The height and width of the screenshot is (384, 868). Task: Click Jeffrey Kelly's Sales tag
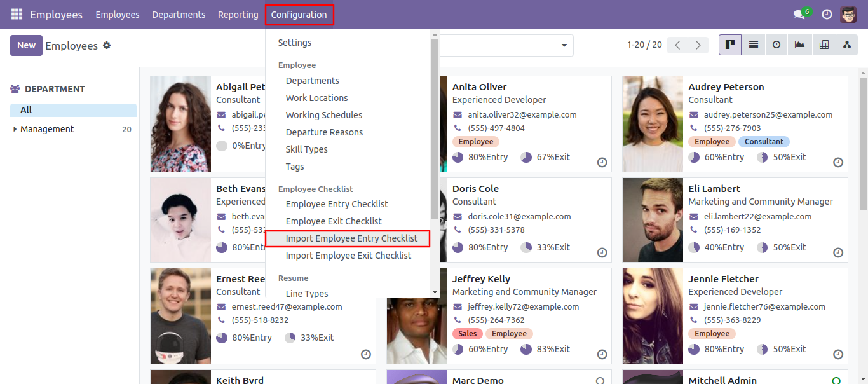(x=468, y=334)
